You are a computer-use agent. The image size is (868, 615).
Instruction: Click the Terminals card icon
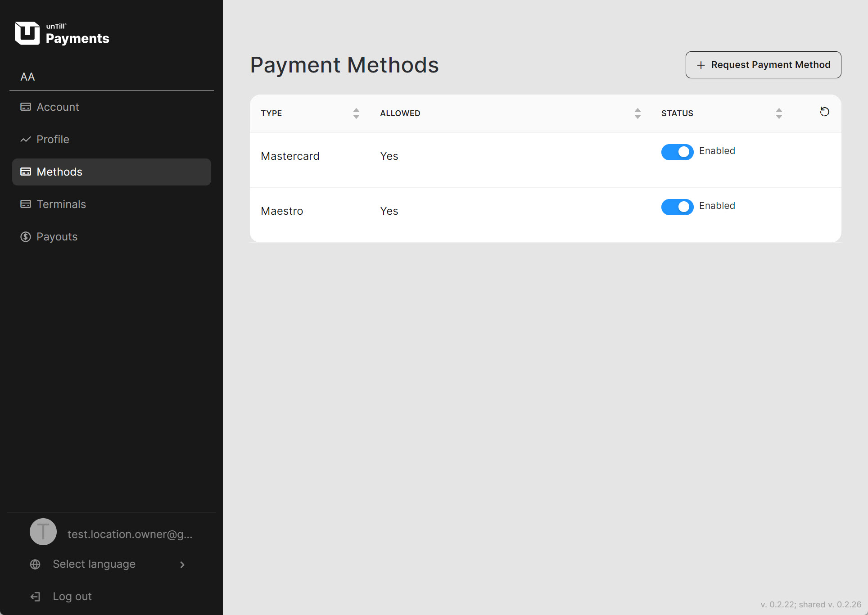[x=26, y=204]
